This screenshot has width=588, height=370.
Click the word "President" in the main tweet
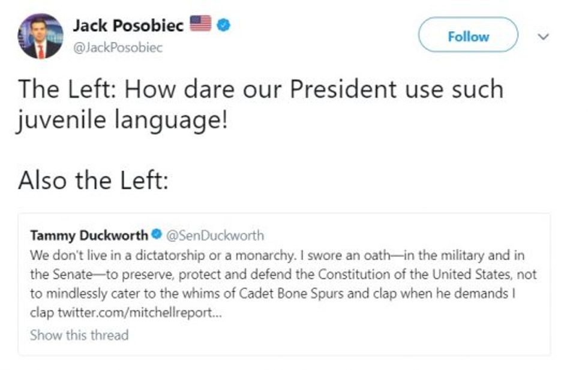(x=343, y=90)
